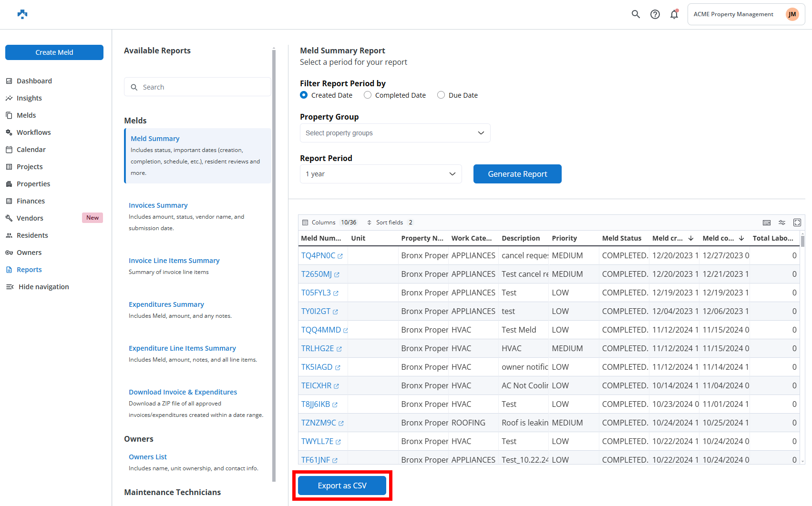Image resolution: width=812 pixels, height=506 pixels.
Task: Click the JM user avatar
Action: tap(792, 14)
